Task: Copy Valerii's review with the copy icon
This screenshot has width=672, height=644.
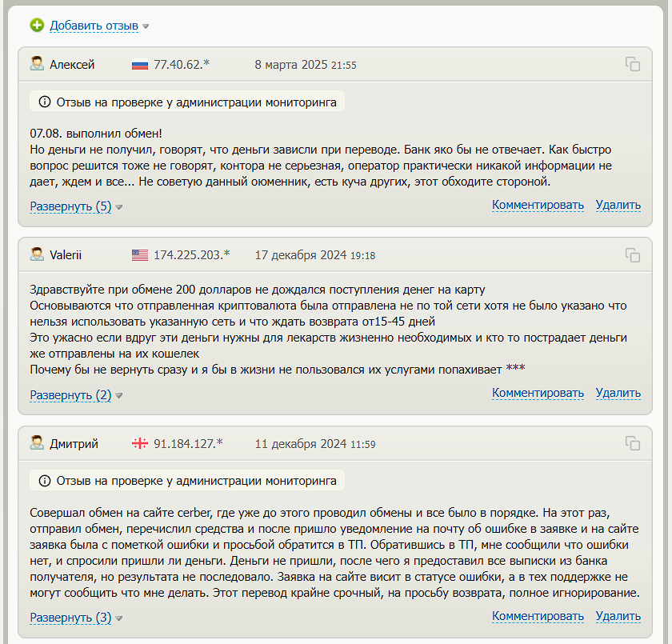Action: point(633,255)
